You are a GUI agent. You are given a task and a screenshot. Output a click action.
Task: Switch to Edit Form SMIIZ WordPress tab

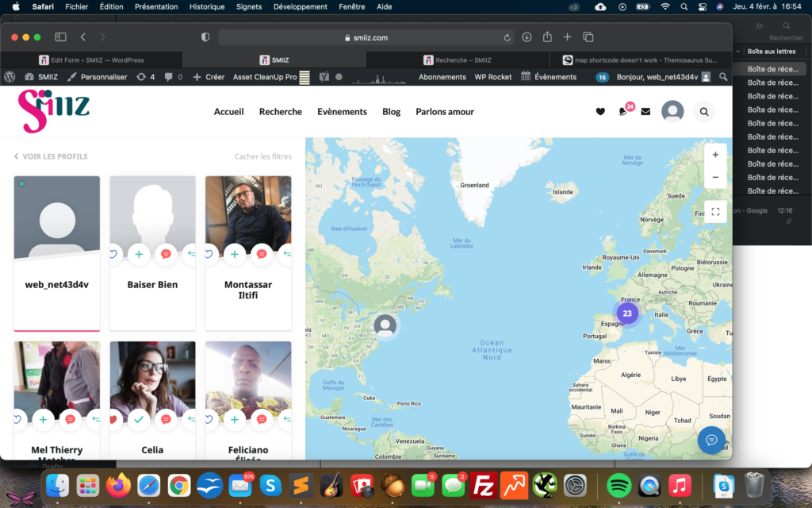point(92,60)
